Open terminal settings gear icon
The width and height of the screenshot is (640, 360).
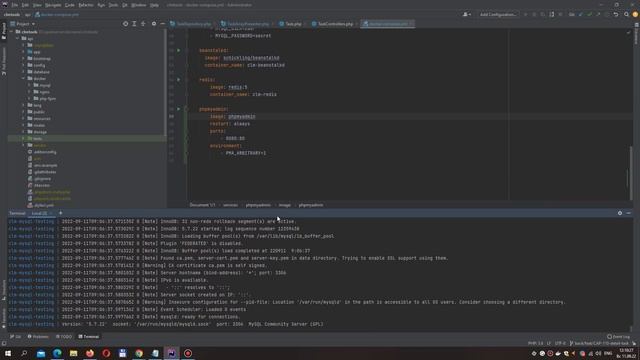tap(620, 213)
